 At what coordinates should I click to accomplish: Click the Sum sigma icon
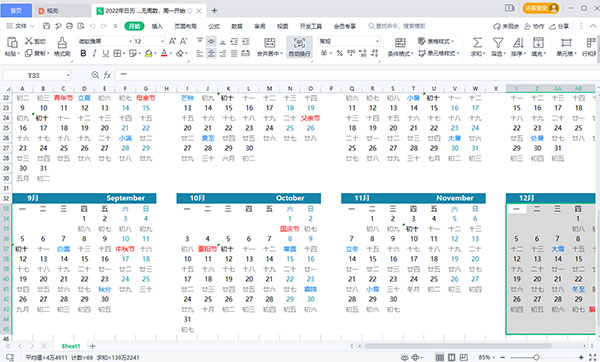(478, 42)
